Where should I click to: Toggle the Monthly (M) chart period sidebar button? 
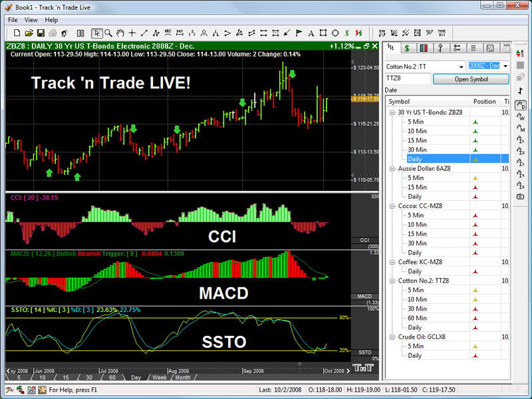pos(520,128)
